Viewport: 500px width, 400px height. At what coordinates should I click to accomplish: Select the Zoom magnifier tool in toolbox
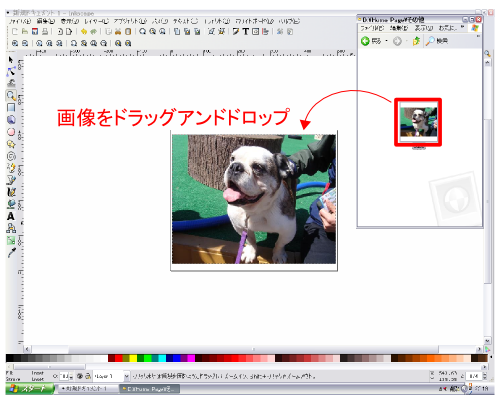coord(11,95)
